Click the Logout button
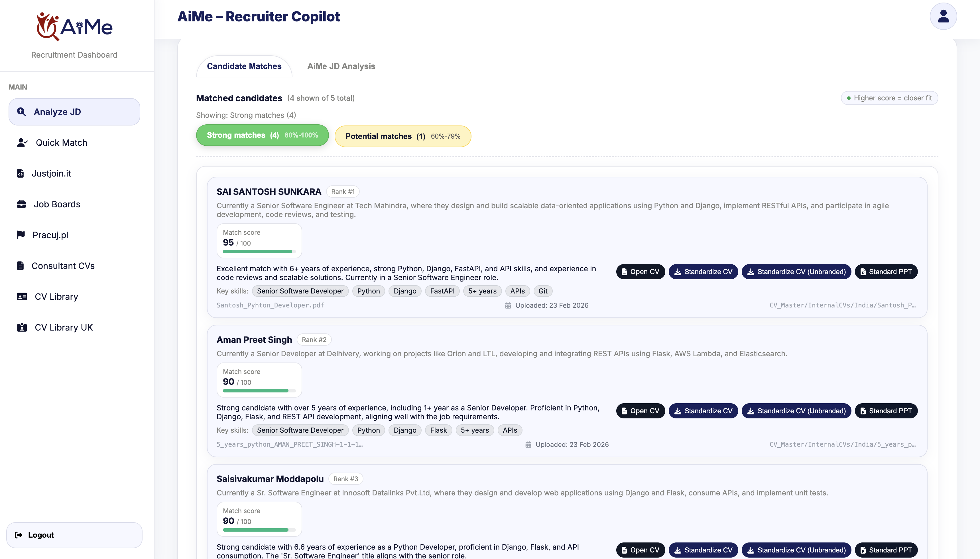The height and width of the screenshot is (559, 980). click(x=74, y=535)
